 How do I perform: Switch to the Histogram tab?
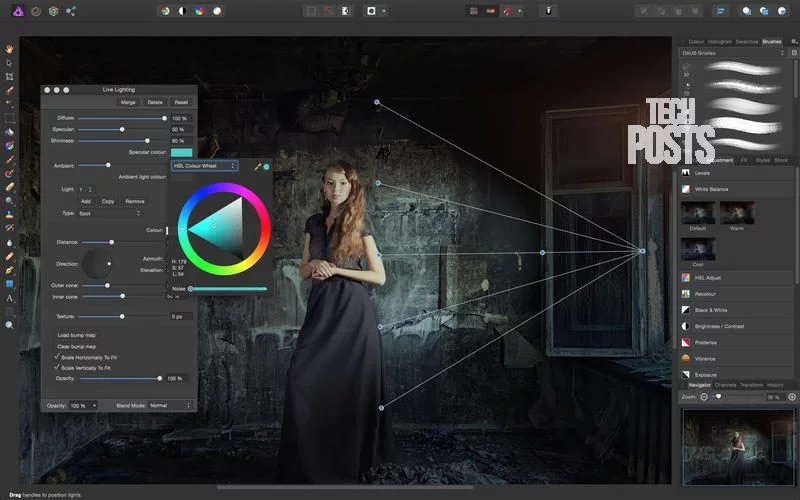719,42
